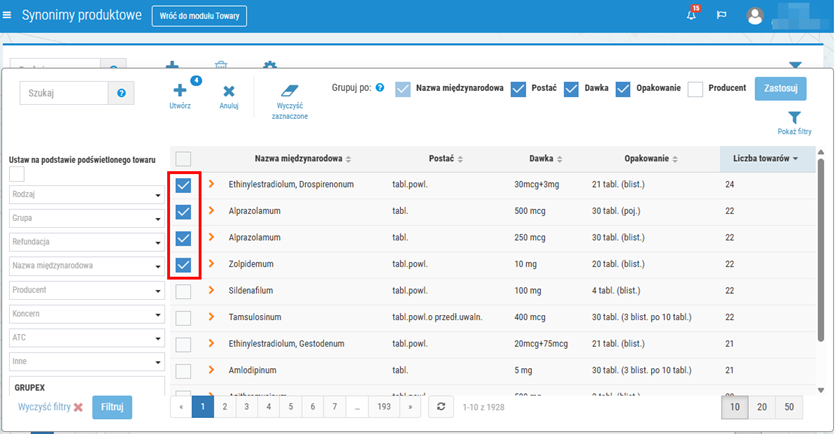Click the flag icon in header
This screenshot has width=836, height=434.
(x=721, y=16)
